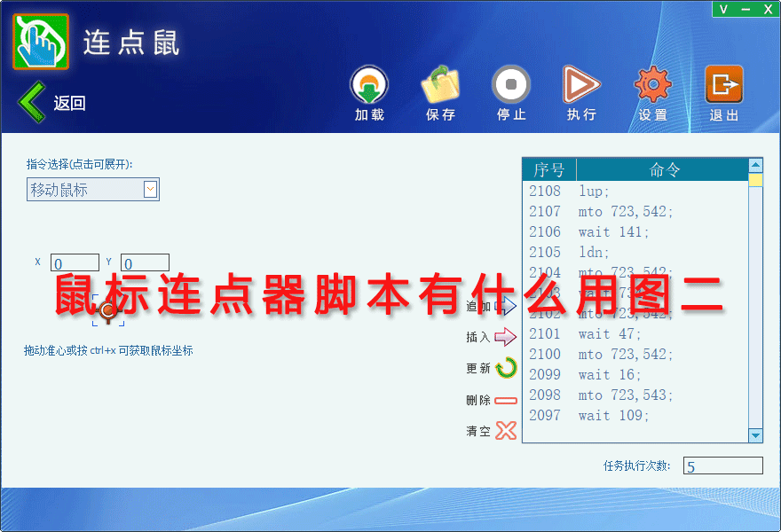Click the Y coordinate input field
Viewport: 781px width, 532px height.
click(x=145, y=262)
